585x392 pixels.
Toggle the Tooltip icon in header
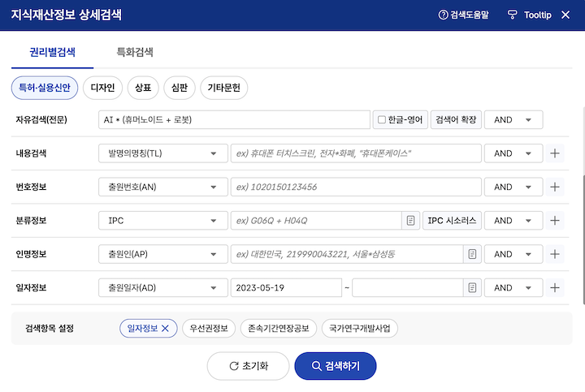click(512, 15)
